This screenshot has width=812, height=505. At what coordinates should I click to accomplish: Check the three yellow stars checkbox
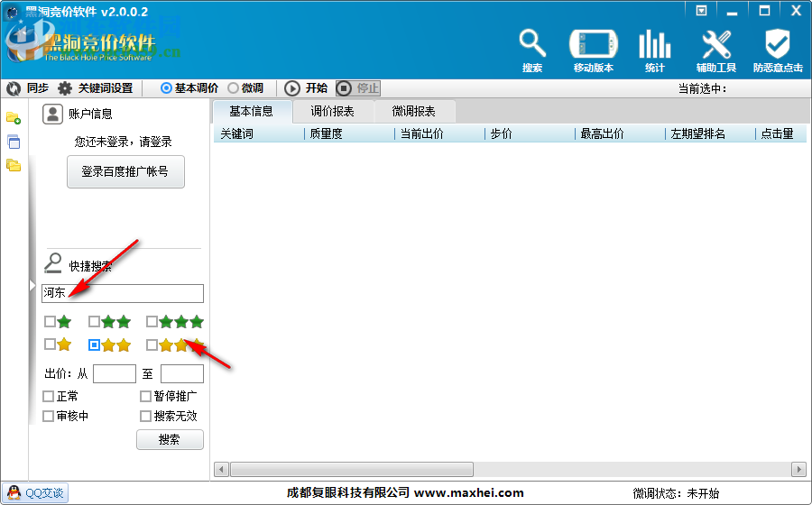coord(152,344)
